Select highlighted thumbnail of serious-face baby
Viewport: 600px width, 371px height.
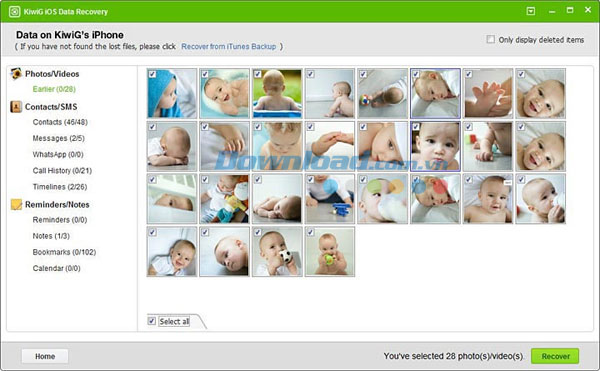435,146
